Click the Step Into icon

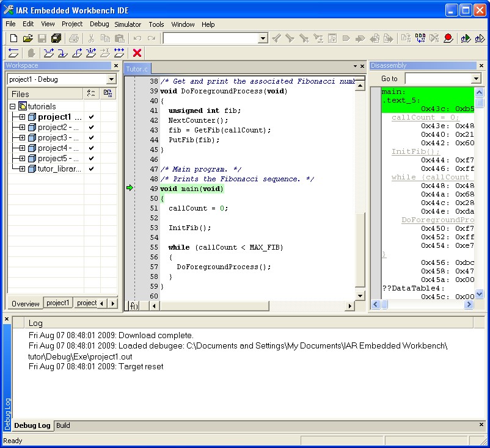pyautogui.click(x=62, y=52)
